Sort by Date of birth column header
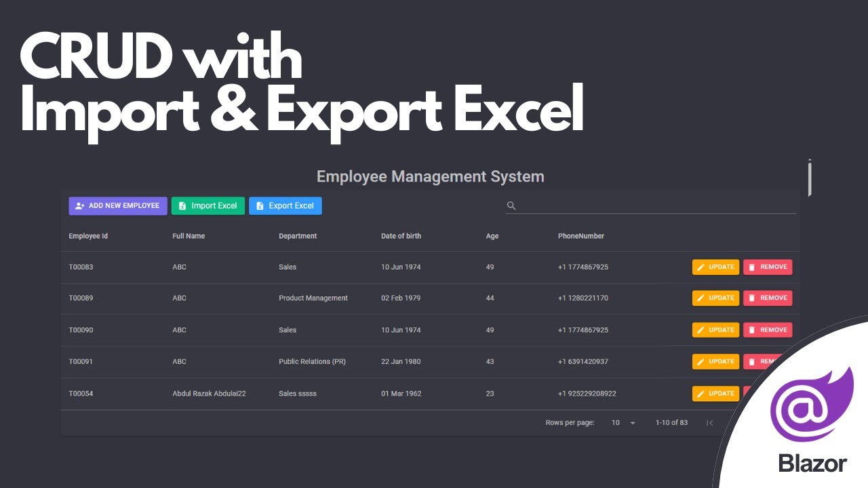This screenshot has height=488, width=868. click(401, 237)
